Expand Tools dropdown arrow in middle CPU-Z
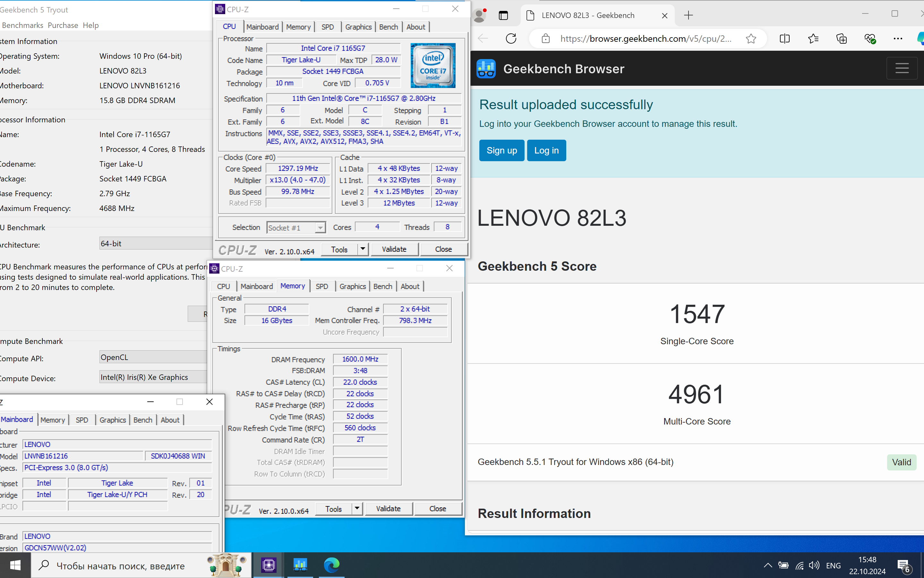The width and height of the screenshot is (924, 578). click(x=357, y=508)
